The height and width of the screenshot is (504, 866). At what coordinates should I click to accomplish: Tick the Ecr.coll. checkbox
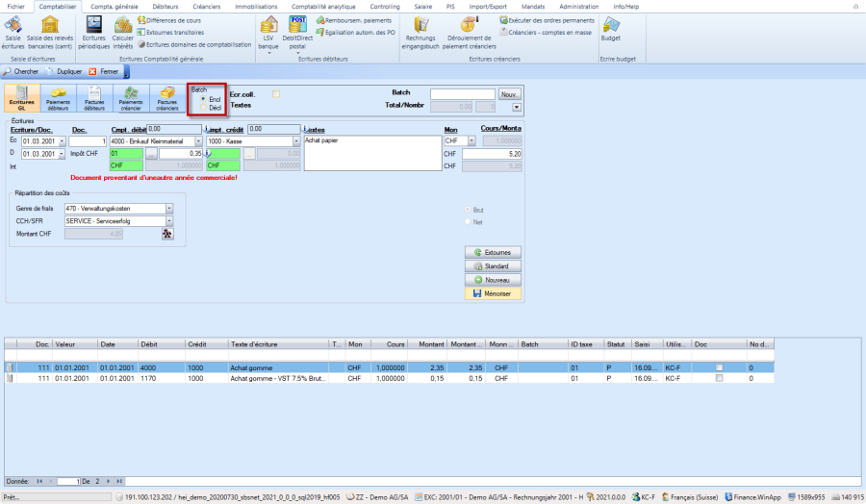click(x=277, y=93)
